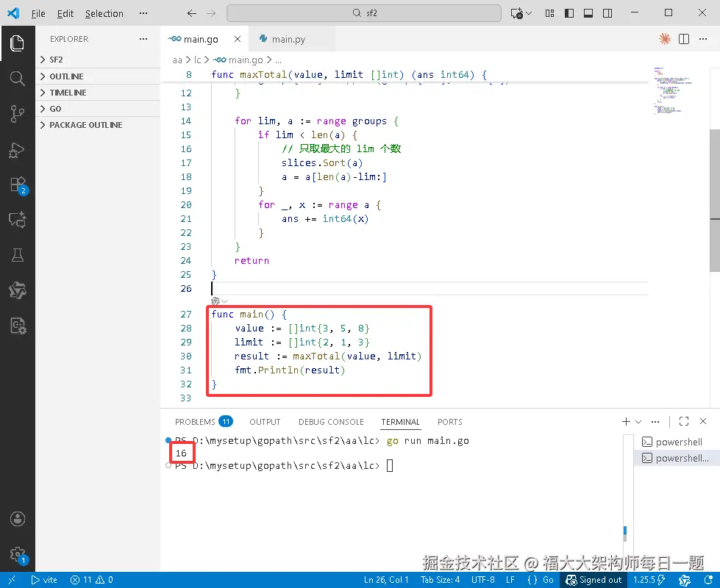Open Extensions view with badge 2
Screen dimensions: 720x588
pyautogui.click(x=18, y=185)
